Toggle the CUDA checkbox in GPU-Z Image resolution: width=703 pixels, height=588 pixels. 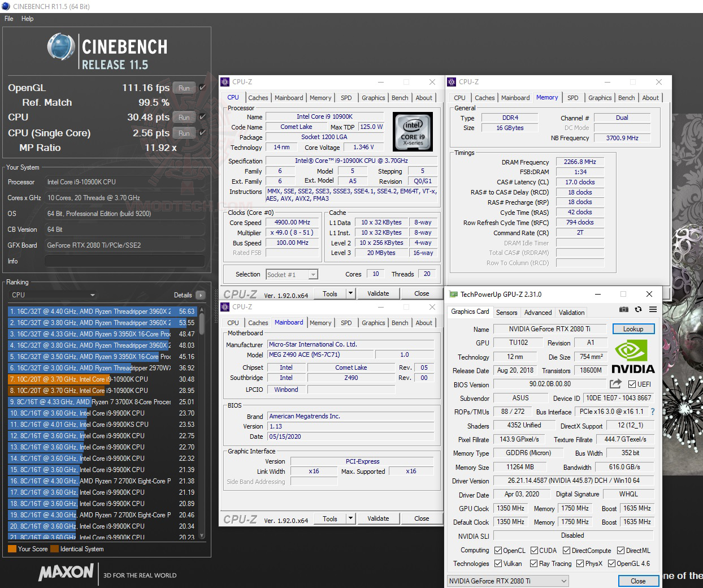coord(533,550)
